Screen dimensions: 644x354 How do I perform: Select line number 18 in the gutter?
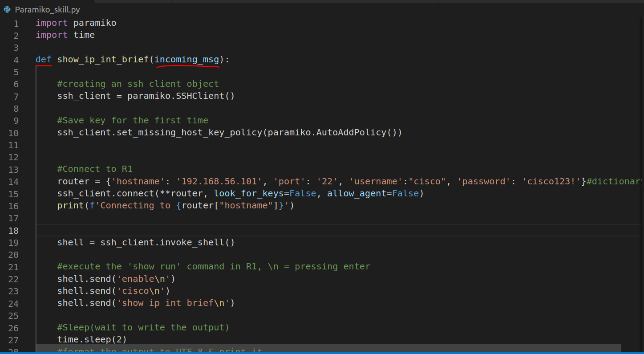point(13,230)
